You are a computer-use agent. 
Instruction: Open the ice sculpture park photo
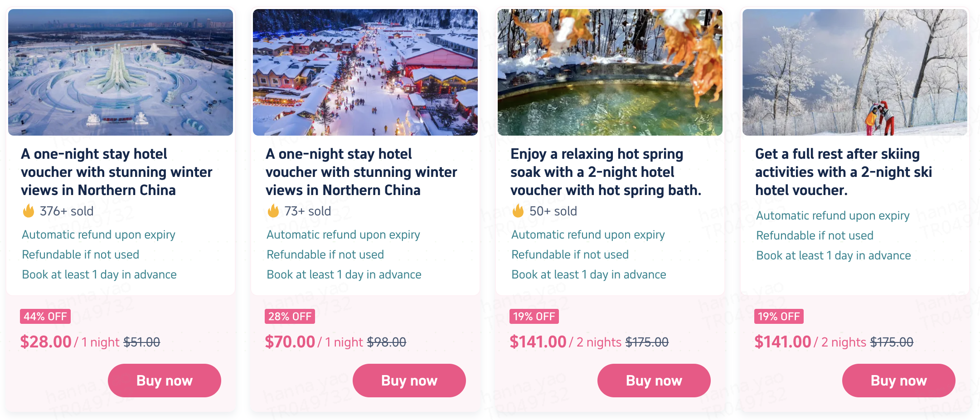[121, 72]
